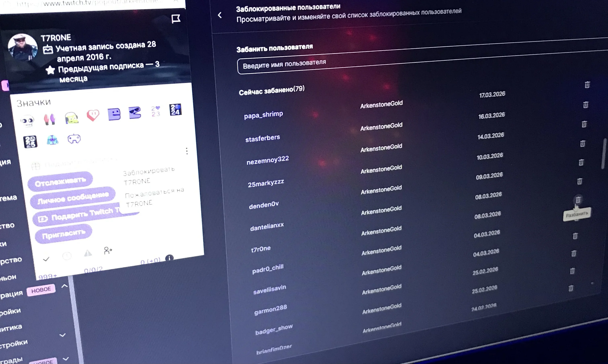Expand the sidebar section with the down chevron
Screen dimensions: 608x364
click(63, 335)
